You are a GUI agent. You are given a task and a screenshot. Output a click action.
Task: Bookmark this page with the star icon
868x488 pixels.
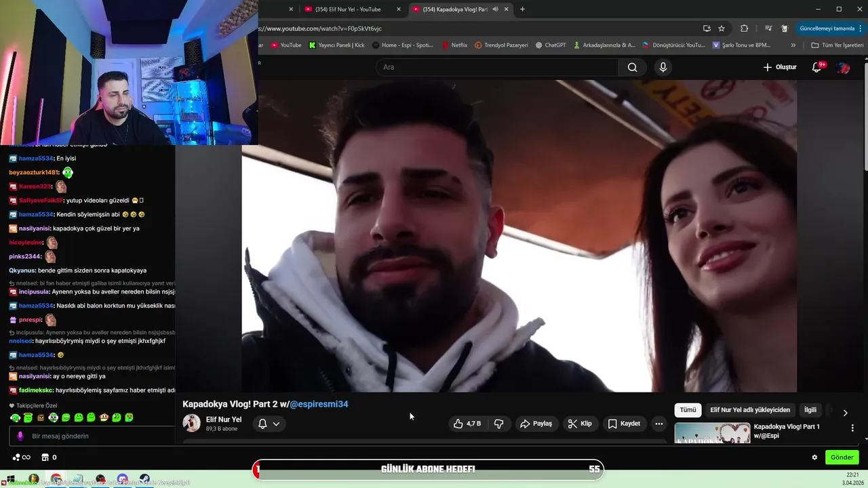[x=722, y=28]
